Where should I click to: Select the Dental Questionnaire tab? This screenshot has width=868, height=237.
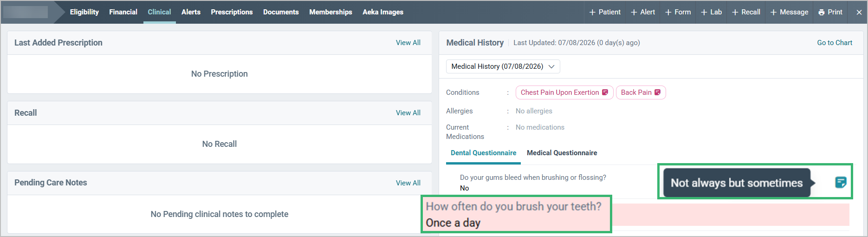(x=483, y=153)
